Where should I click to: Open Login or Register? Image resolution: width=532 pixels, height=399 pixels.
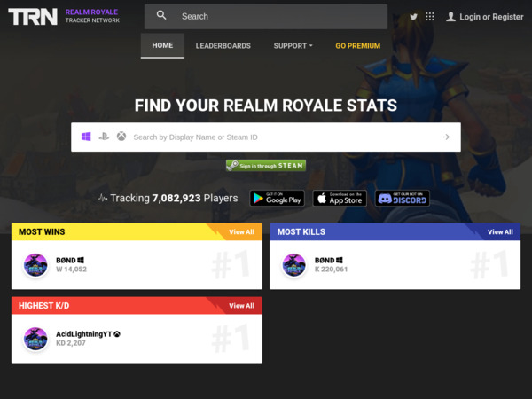tap(485, 17)
